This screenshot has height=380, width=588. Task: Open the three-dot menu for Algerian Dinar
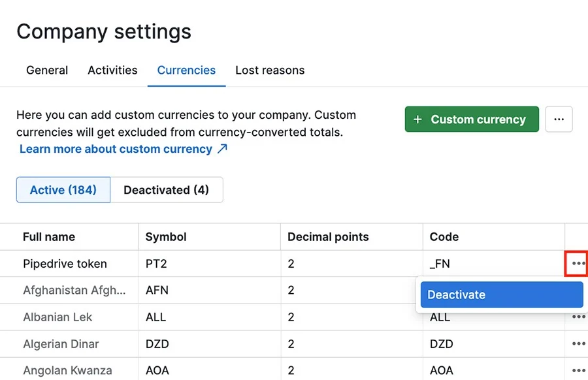[x=579, y=343]
